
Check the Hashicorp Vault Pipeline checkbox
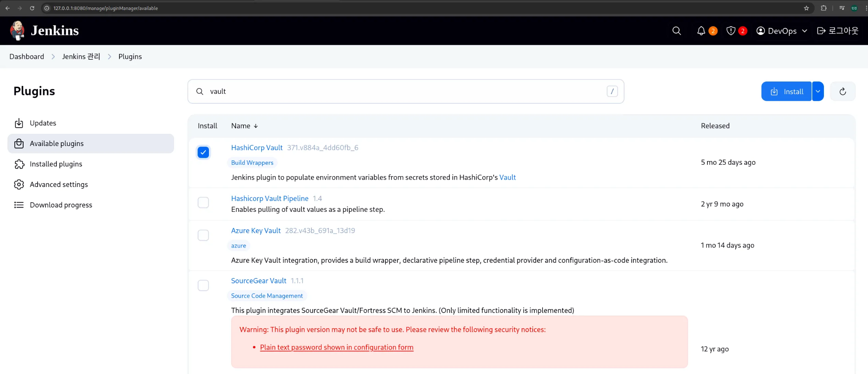point(203,203)
